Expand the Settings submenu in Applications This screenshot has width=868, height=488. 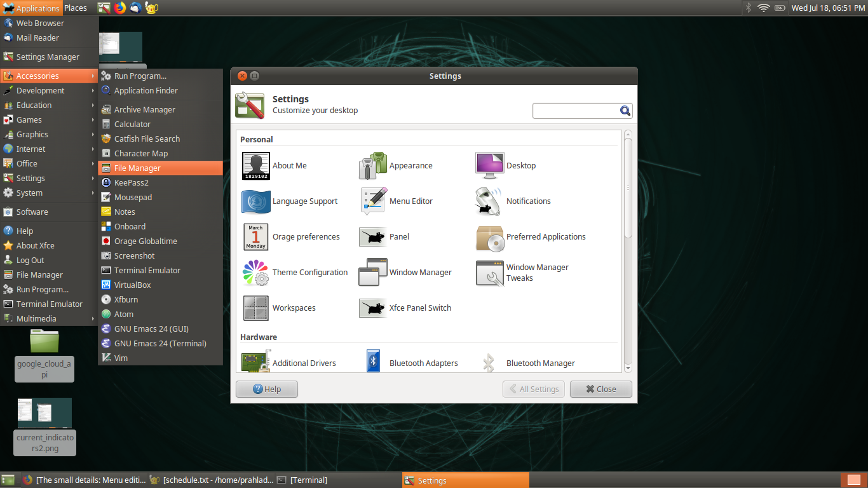tap(50, 178)
